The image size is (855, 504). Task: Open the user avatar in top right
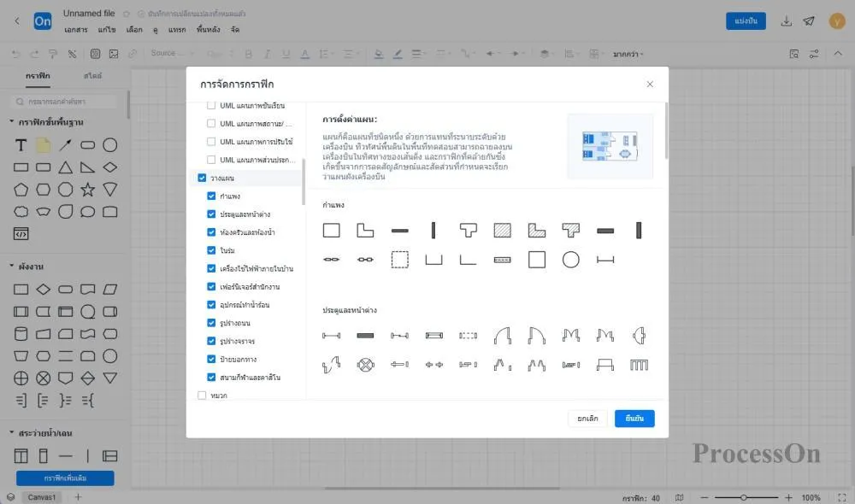pos(837,21)
